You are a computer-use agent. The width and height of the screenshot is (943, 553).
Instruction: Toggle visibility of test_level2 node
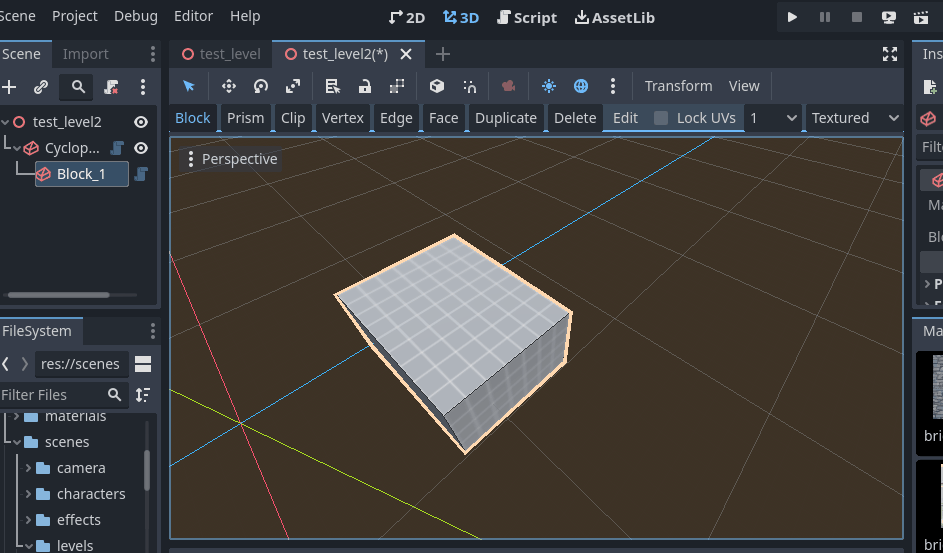(x=141, y=122)
